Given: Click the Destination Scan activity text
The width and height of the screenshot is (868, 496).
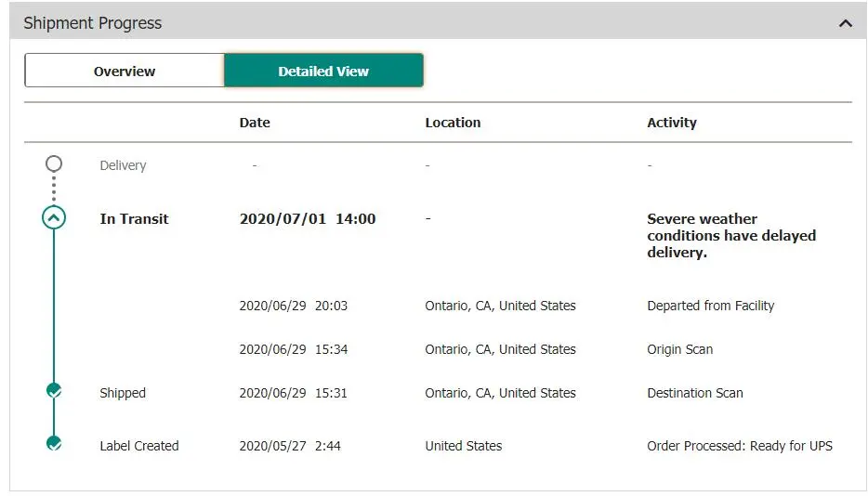Looking at the screenshot, I should tap(694, 393).
